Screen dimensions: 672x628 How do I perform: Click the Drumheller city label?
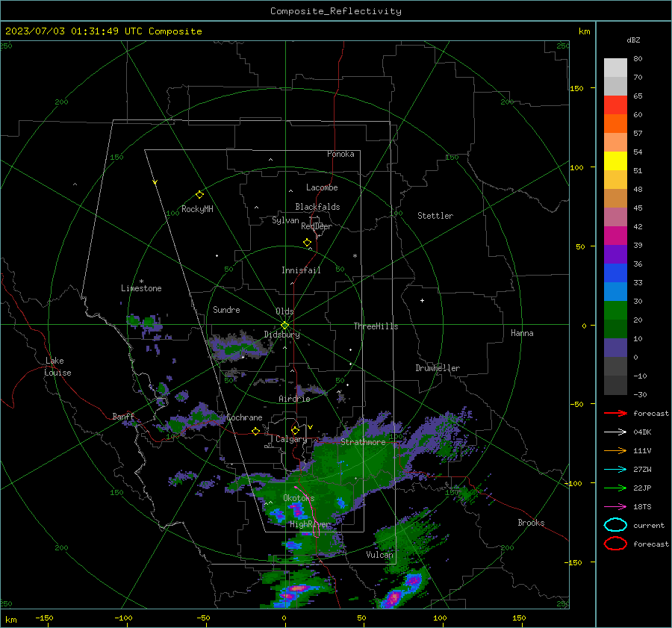438,368
